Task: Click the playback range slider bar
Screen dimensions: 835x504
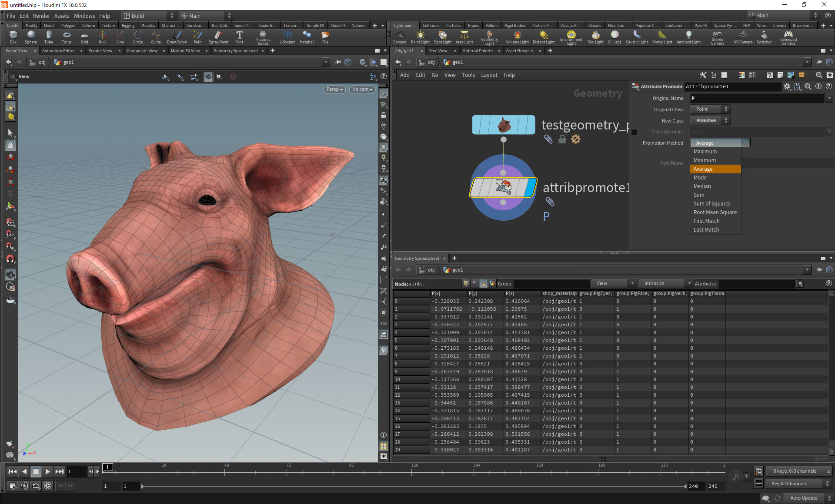Action: 414,486
